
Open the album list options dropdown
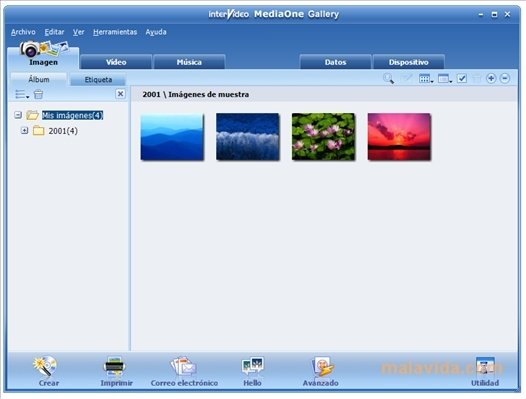tap(22, 95)
